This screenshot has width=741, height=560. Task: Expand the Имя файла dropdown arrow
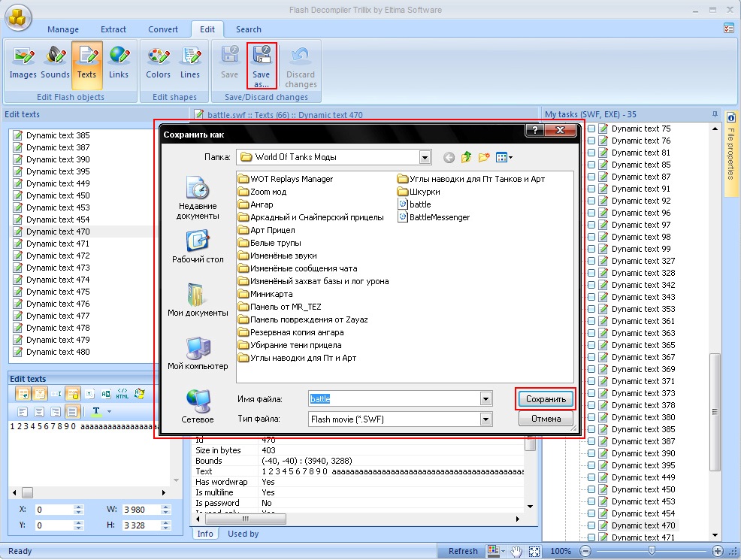coord(485,399)
